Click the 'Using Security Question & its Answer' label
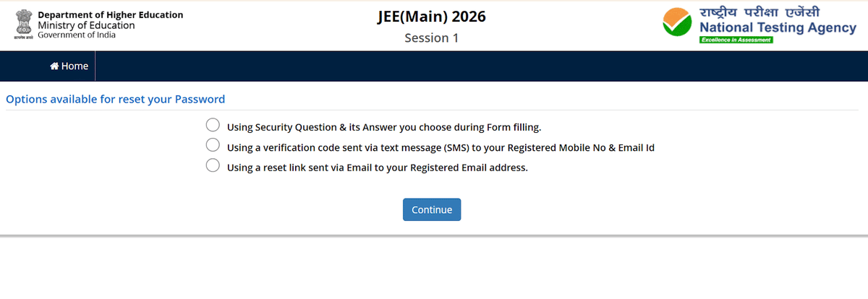This screenshot has height=299, width=868. coord(383,127)
